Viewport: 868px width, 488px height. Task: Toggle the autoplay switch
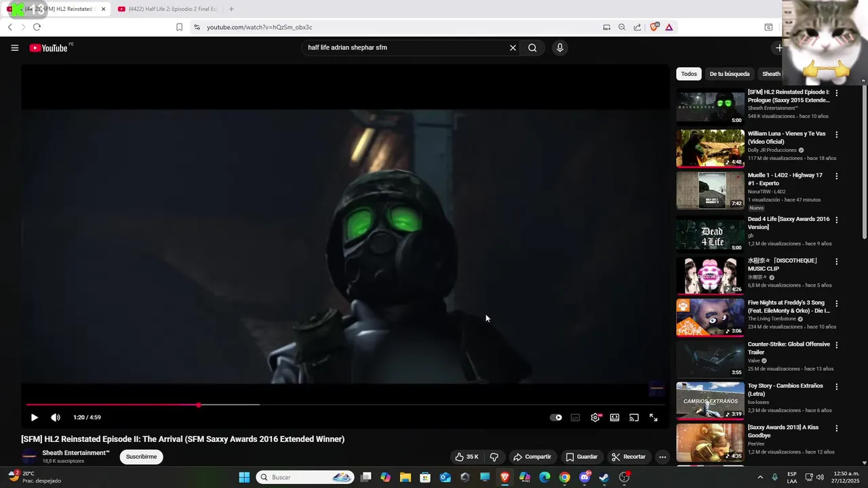point(556,418)
